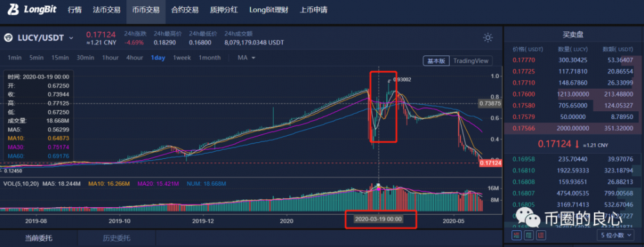The image size is (644, 247).
Task: Click sell price 0.17580
Action: 523,105
